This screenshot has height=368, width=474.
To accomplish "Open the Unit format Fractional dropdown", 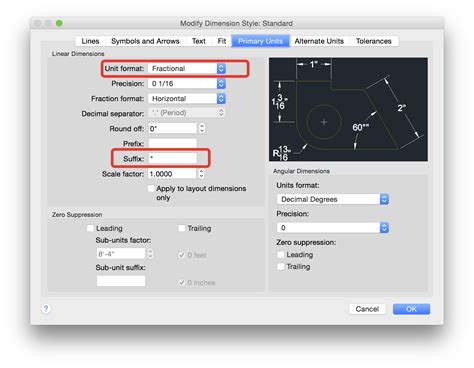I will [x=187, y=68].
